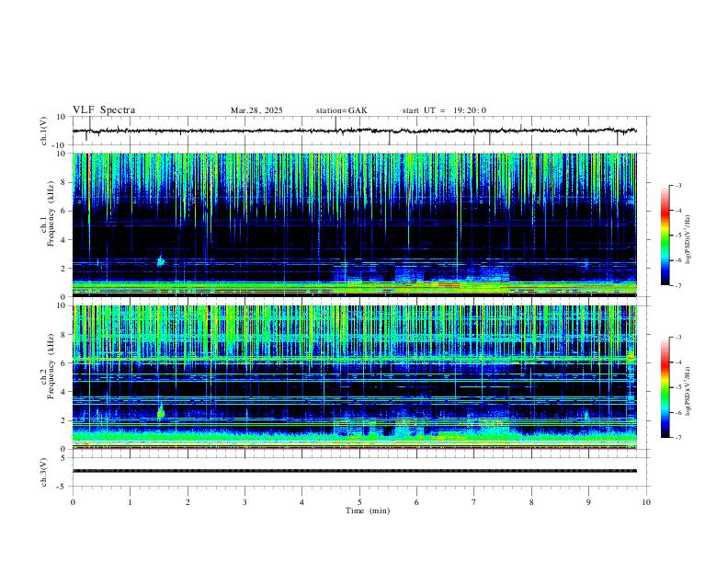Click the ch.3 thick black trace
The width and height of the screenshot is (728, 563).
[355, 471]
